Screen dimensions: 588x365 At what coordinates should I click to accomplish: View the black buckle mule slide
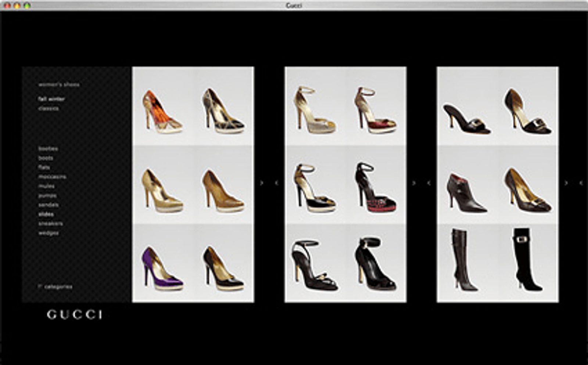pyautogui.click(x=467, y=119)
